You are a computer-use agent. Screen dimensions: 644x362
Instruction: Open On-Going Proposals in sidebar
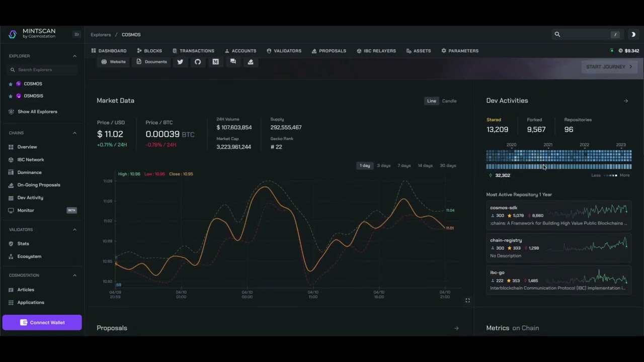point(39,185)
